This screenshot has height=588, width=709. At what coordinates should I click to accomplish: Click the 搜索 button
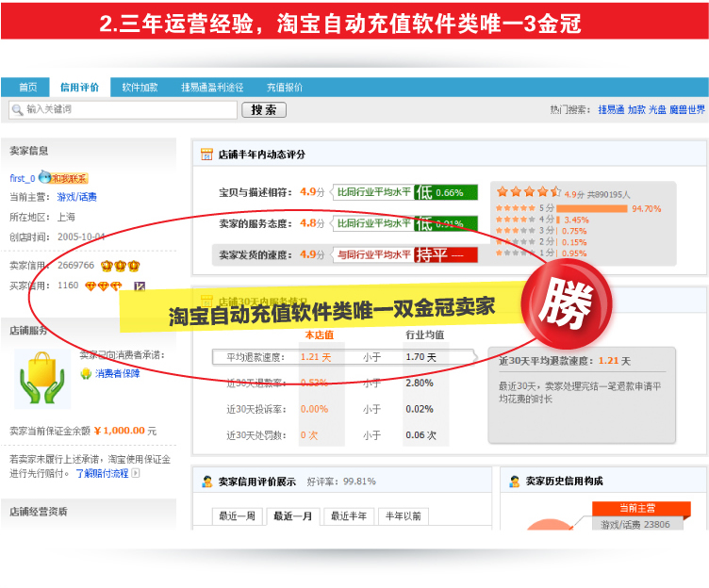pos(264,110)
